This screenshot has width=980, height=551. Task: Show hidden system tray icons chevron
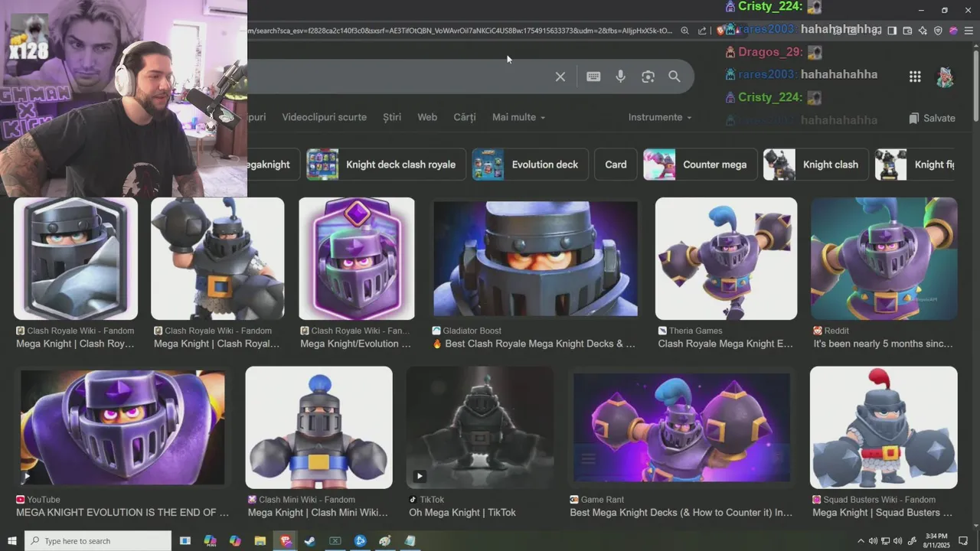click(x=861, y=541)
